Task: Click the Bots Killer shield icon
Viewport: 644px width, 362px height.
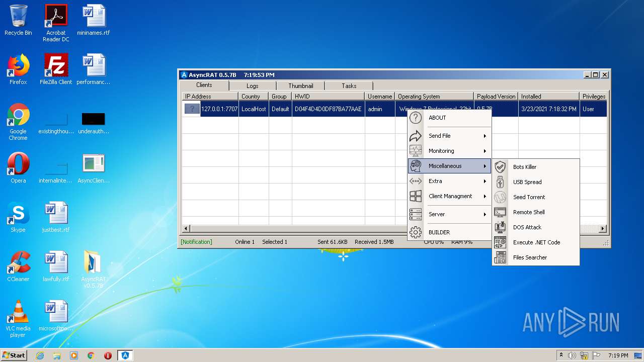Action: coord(500,167)
